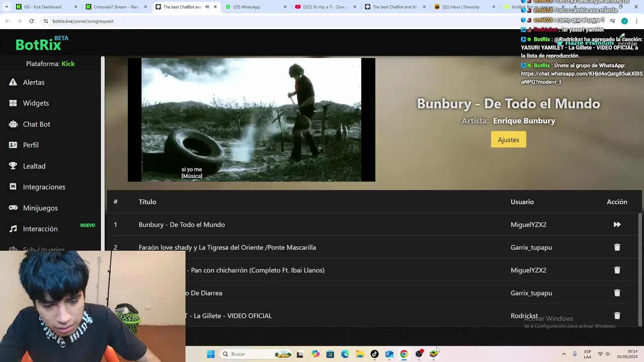Image resolution: width=644 pixels, height=362 pixels.
Task: Open TikTok from the taskbar
Action: (x=374, y=354)
